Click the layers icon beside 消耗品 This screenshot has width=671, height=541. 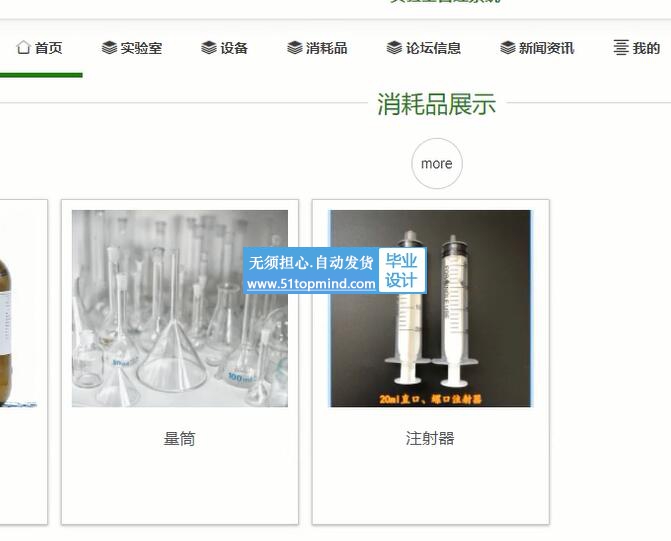click(x=295, y=48)
